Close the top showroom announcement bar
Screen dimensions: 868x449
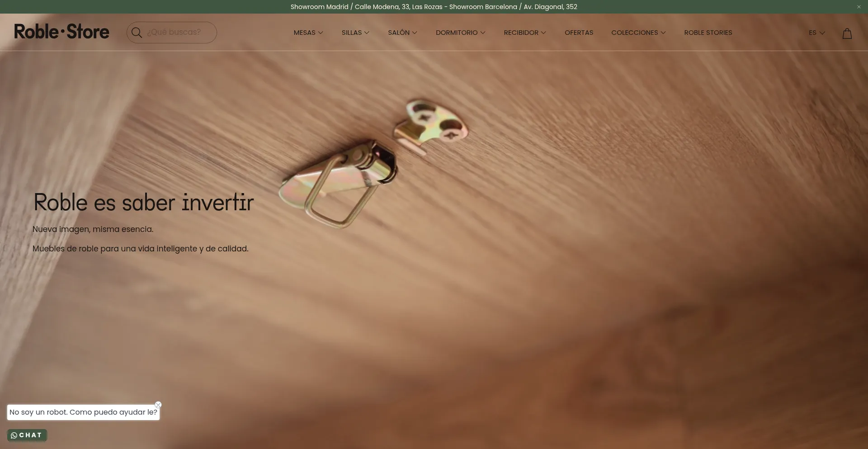[x=859, y=7]
